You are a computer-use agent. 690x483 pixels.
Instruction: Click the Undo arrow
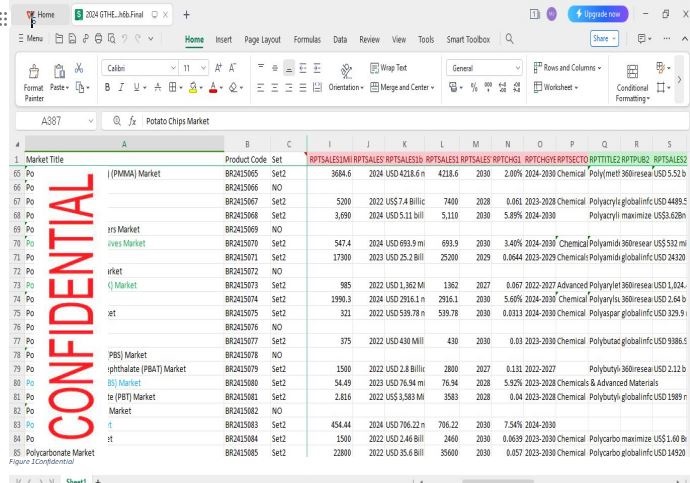125,39
